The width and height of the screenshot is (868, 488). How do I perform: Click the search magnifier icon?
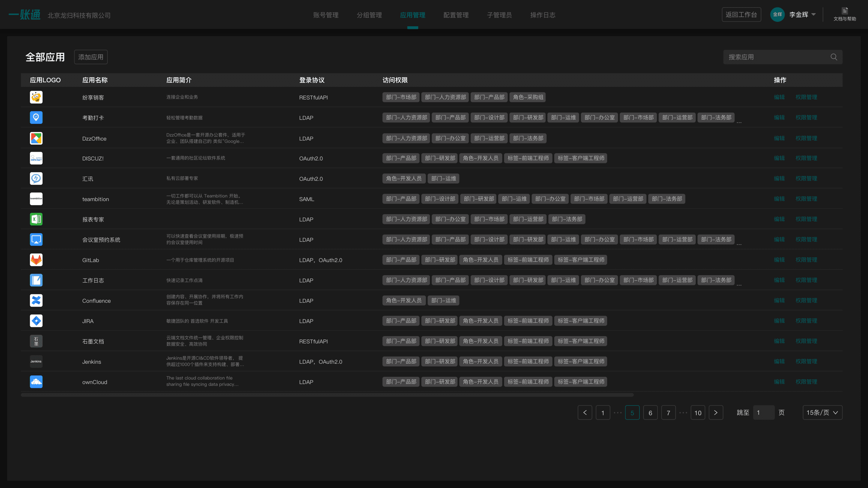click(x=834, y=57)
